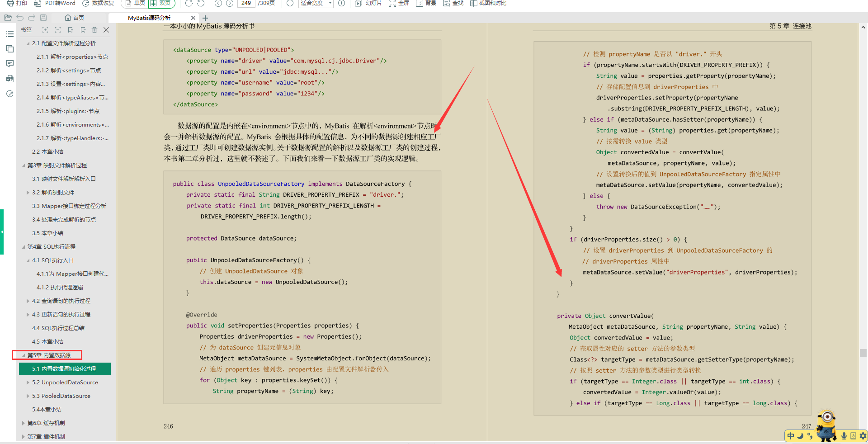The height and width of the screenshot is (444, 868).
Task: Collapse all bookmarks icon
Action: 58,30
